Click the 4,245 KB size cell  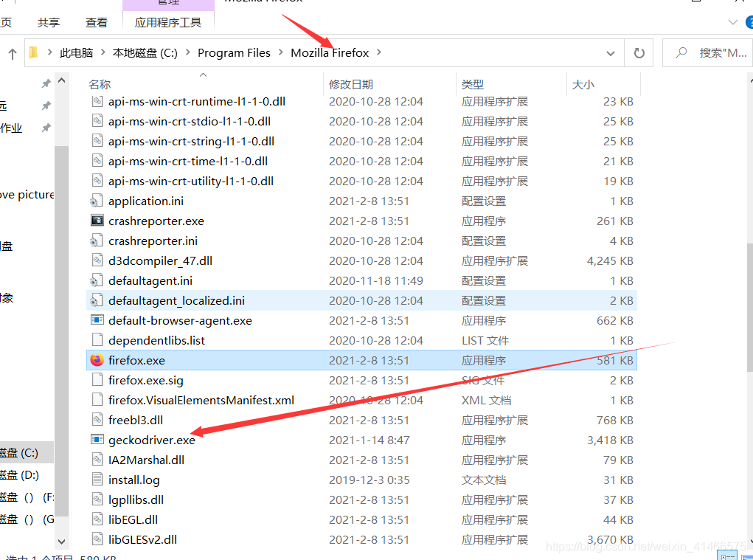[610, 260]
